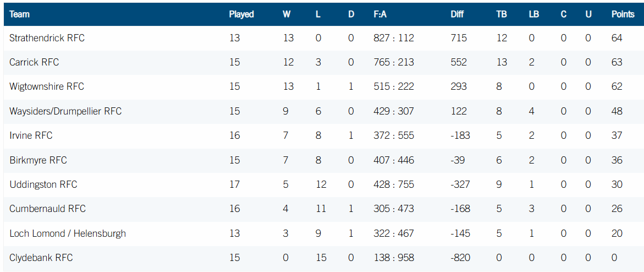This screenshot has width=644, height=272.
Task: Click the TB column header
Action: (x=502, y=14)
